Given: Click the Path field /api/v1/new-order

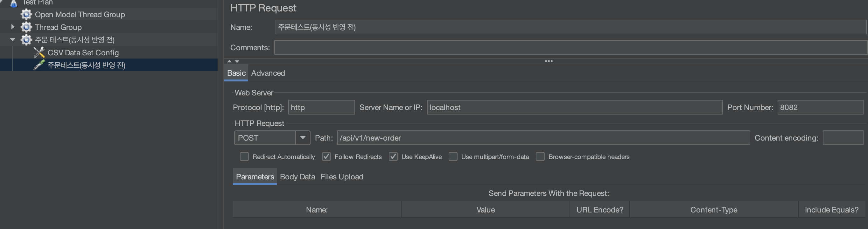Looking at the screenshot, I should tap(543, 138).
